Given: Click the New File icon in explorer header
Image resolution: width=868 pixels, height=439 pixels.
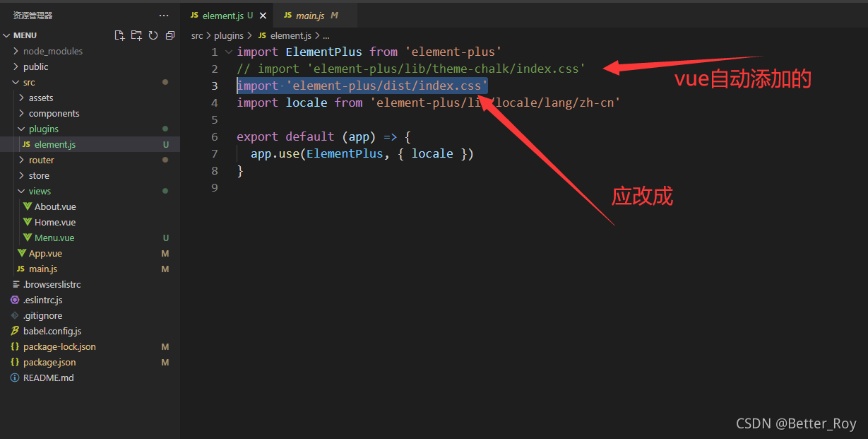Looking at the screenshot, I should pos(119,35).
